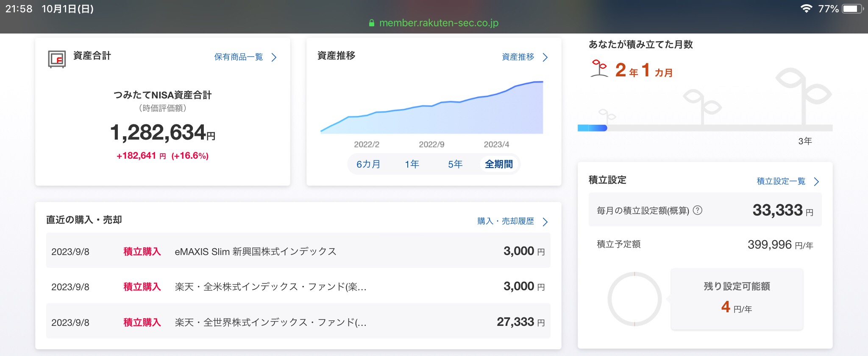The width and height of the screenshot is (868, 356).
Task: Open the 購入・売却履歴 link
Action: point(506,221)
